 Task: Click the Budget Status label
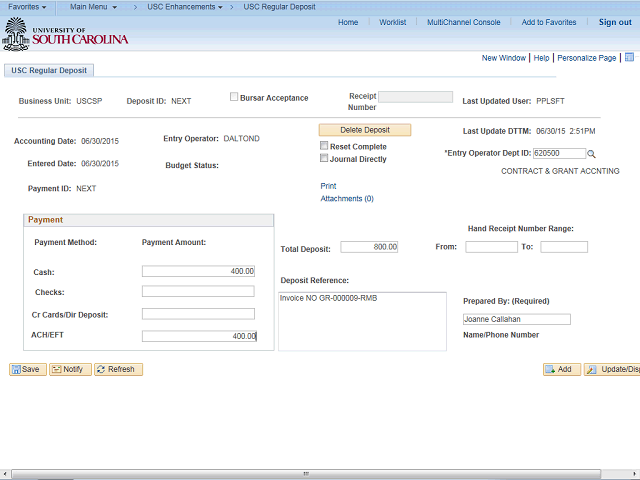point(192,165)
